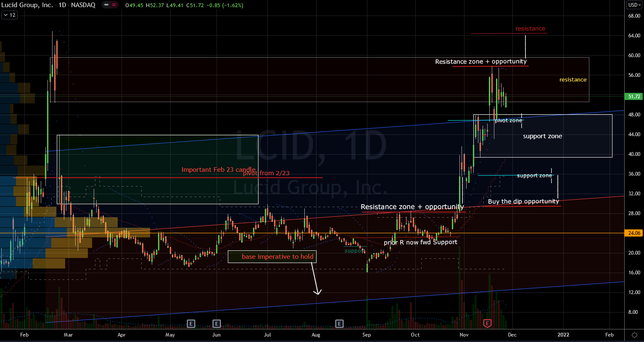Image resolution: width=644 pixels, height=342 pixels.
Task: Click the Oct date on time axis
Action: [x=415, y=335]
